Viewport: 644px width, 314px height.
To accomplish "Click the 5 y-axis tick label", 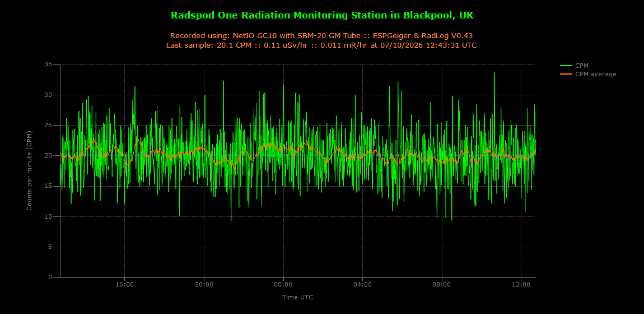I will [50, 247].
